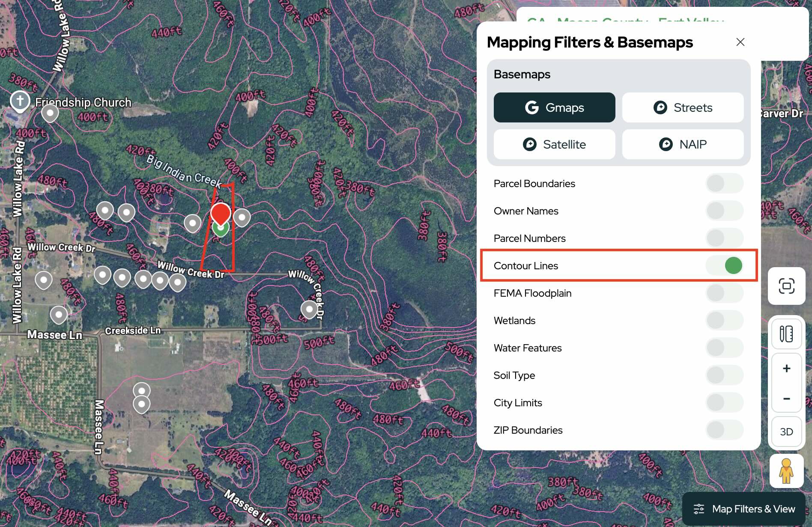This screenshot has width=812, height=527.
Task: Click the grey pin above Massee Ln label
Action: coord(59,315)
